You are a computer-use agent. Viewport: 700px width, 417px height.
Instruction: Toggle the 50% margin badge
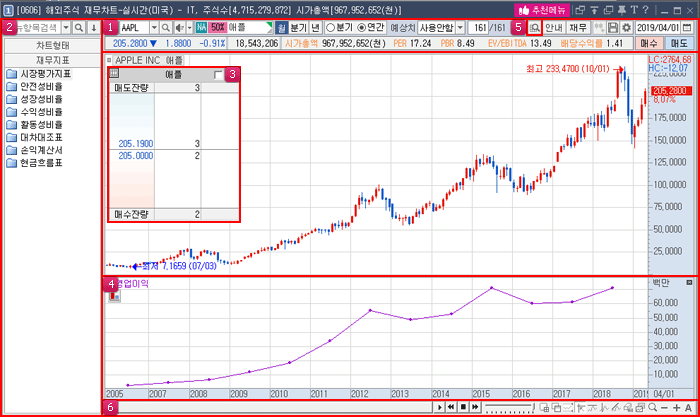click(217, 28)
